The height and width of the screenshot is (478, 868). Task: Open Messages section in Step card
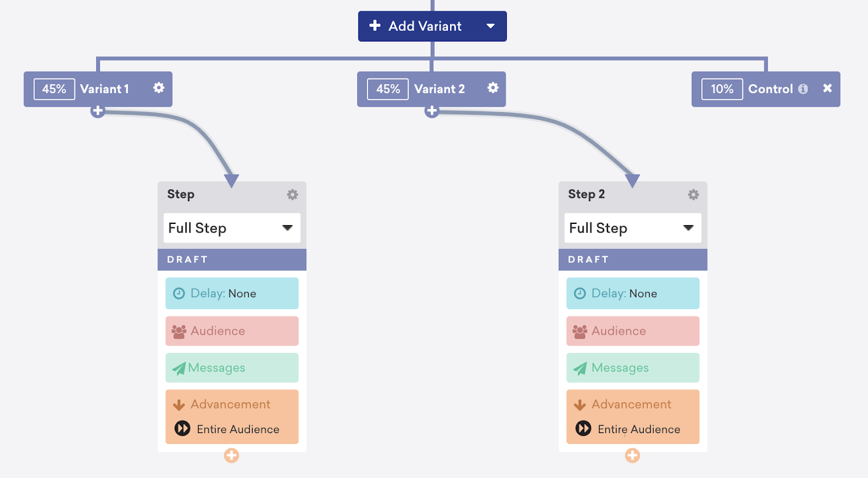click(232, 368)
